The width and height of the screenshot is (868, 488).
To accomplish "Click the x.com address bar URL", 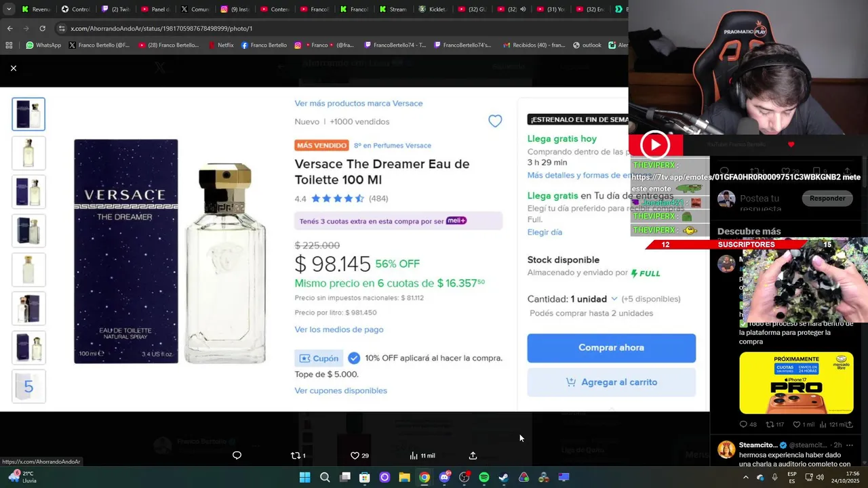I will coord(161,28).
